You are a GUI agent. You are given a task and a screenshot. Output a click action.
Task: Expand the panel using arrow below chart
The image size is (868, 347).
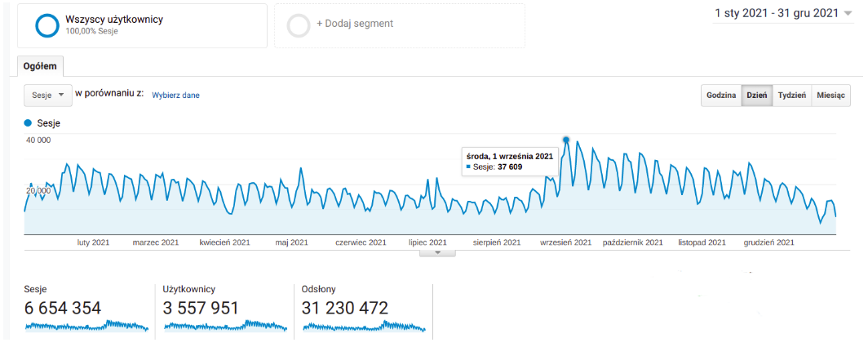pyautogui.click(x=438, y=252)
